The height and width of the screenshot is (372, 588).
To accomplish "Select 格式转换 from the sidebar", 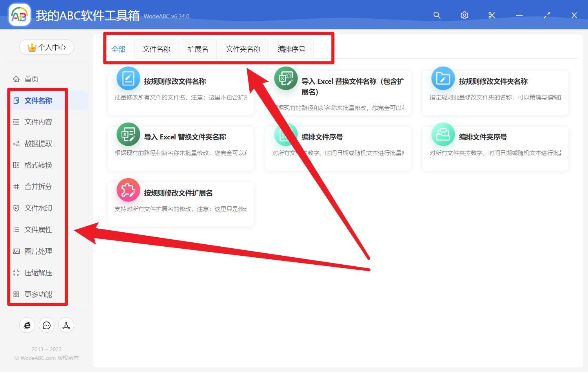I will [x=38, y=165].
